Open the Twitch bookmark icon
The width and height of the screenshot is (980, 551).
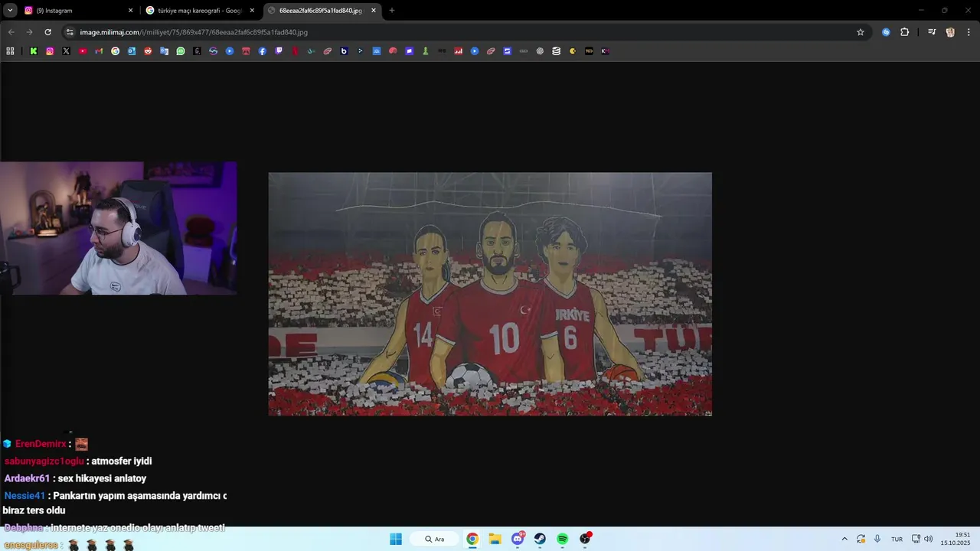279,51
